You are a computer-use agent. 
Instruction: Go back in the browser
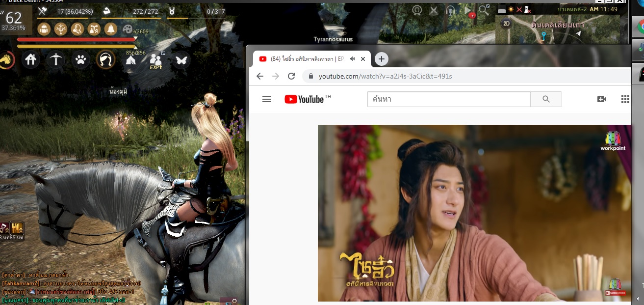(260, 76)
